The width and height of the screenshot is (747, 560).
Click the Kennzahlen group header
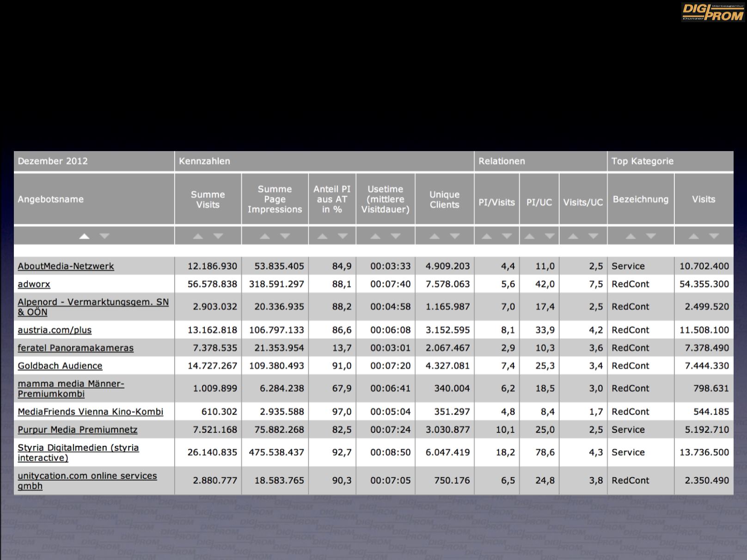coord(325,161)
